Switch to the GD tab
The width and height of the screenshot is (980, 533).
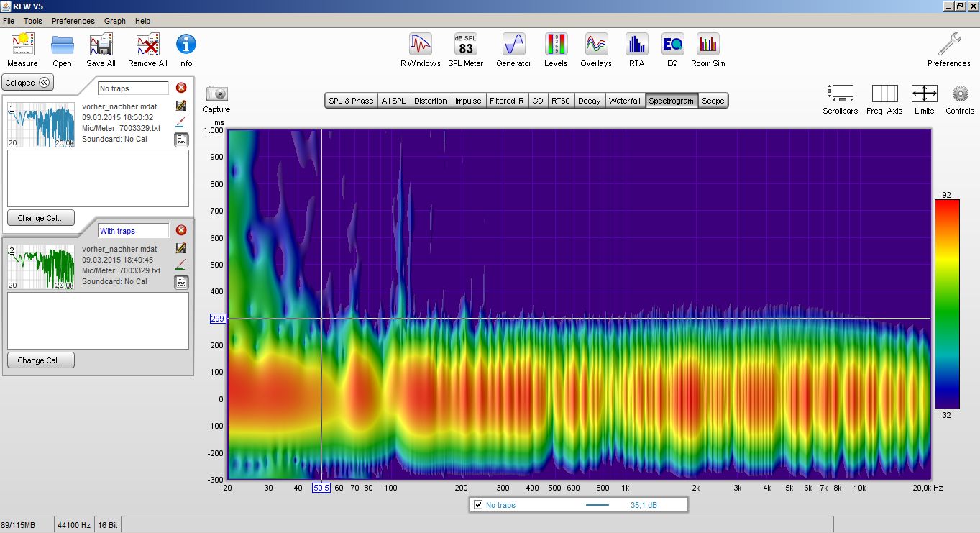(x=538, y=101)
